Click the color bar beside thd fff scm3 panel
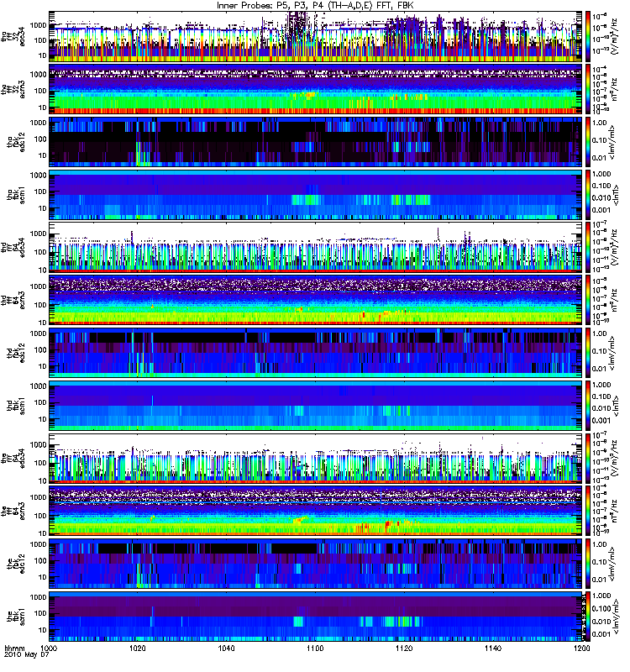Screen dimensions: 630x672 pos(588,300)
